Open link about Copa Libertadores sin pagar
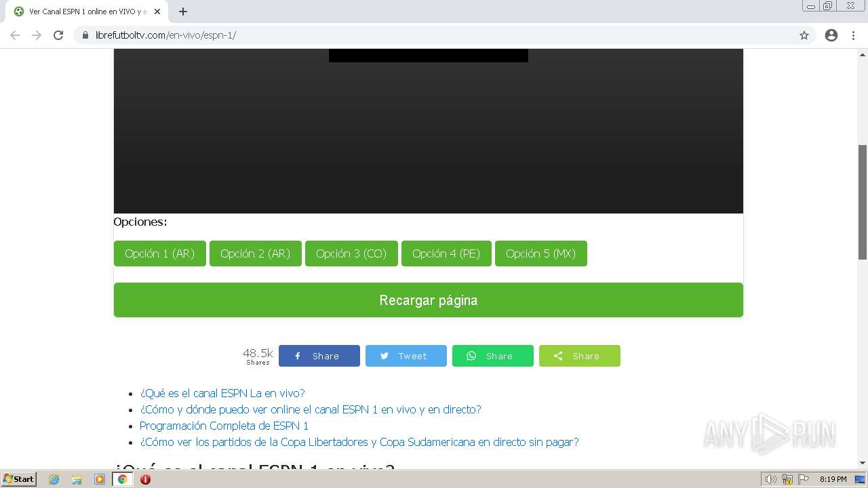The height and width of the screenshot is (488, 868). coord(359,442)
